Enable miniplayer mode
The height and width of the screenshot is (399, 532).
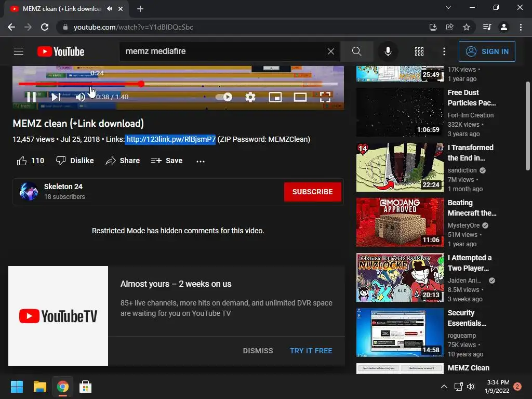[275, 97]
